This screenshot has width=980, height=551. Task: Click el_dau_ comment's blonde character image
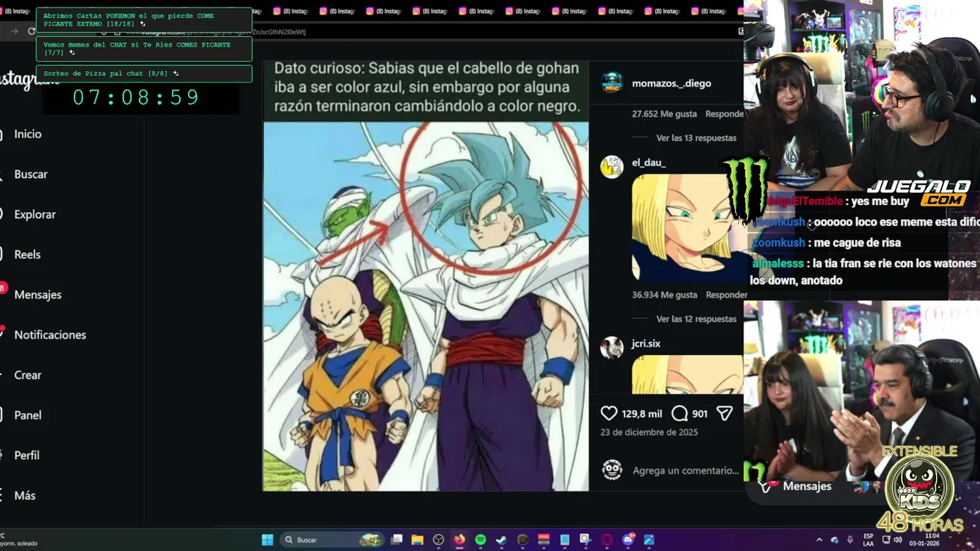coord(688,227)
